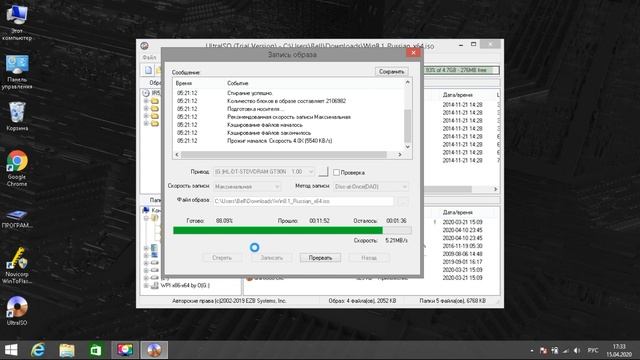Click the Прервать button
The width and height of the screenshot is (640, 360).
point(320,258)
